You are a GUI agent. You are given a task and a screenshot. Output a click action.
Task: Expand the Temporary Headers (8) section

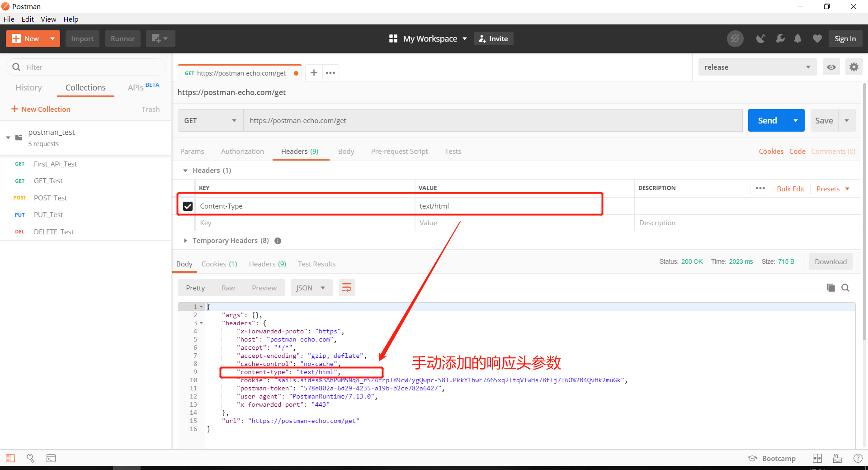tap(185, 241)
